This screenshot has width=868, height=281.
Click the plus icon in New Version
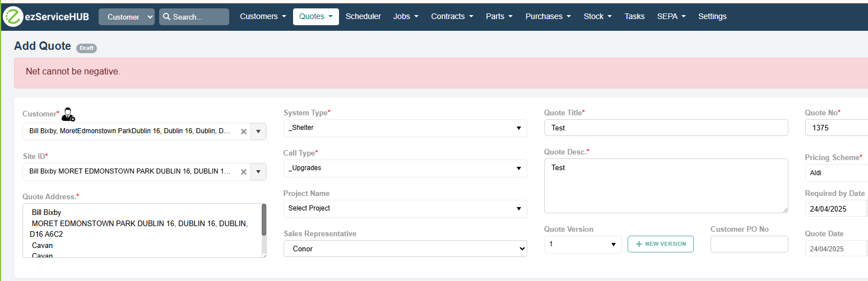click(x=639, y=244)
